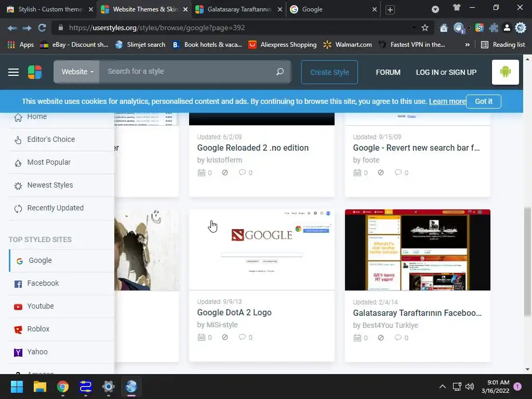532x399 pixels.
Task: Show hidden system tray icons
Action: [443, 387]
